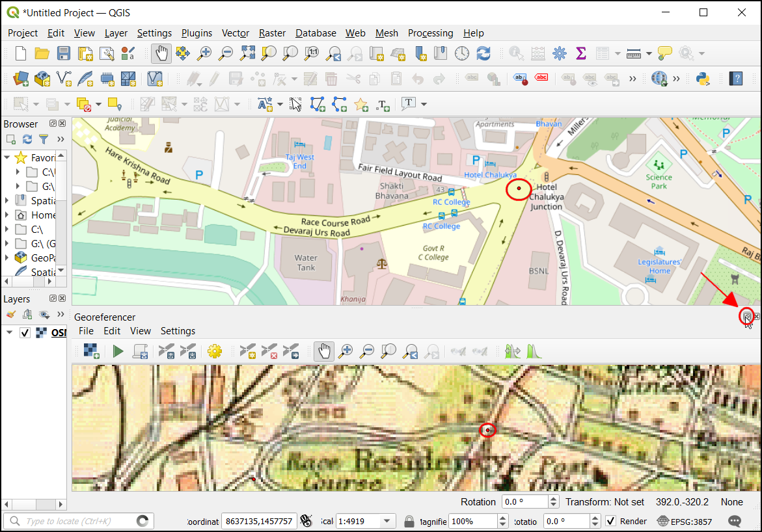The height and width of the screenshot is (532, 762).
Task: Select the C:\ drive entry in Browser
Action: [x=37, y=229]
